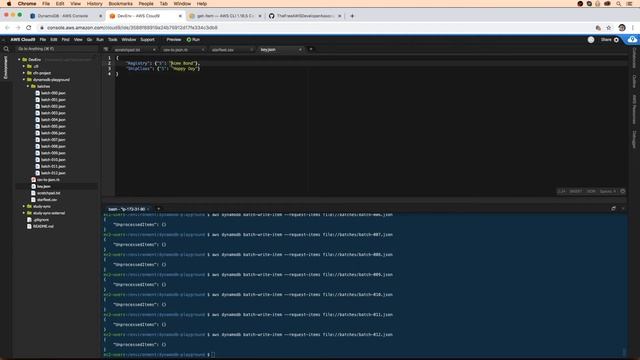Collapse the batches folder
The width and height of the screenshot is (640, 360).
[x=28, y=86]
